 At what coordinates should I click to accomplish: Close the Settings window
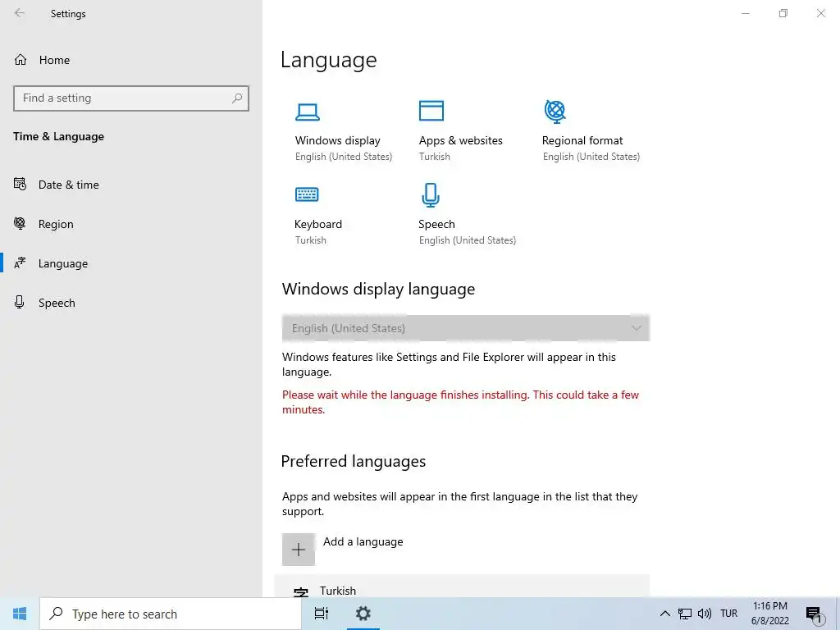pyautogui.click(x=820, y=13)
